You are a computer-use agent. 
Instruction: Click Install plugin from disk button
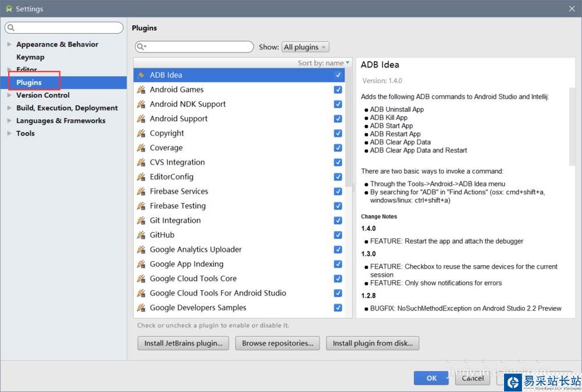click(372, 343)
